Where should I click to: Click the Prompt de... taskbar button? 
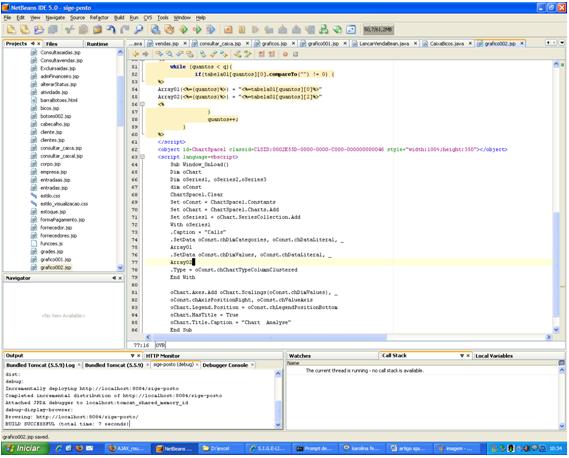315,449
